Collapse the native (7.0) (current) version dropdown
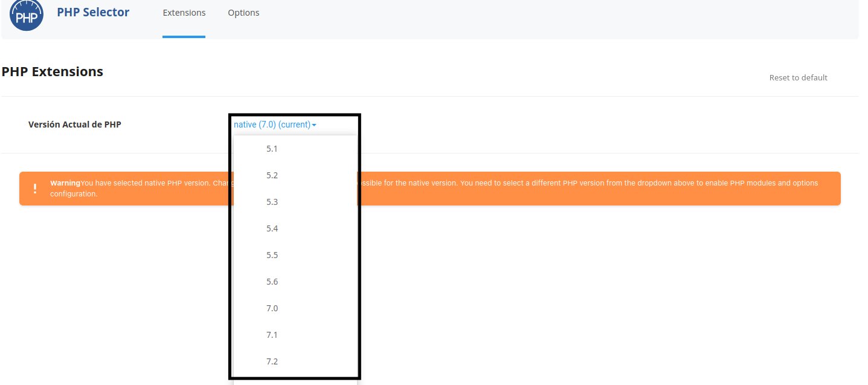 click(275, 125)
